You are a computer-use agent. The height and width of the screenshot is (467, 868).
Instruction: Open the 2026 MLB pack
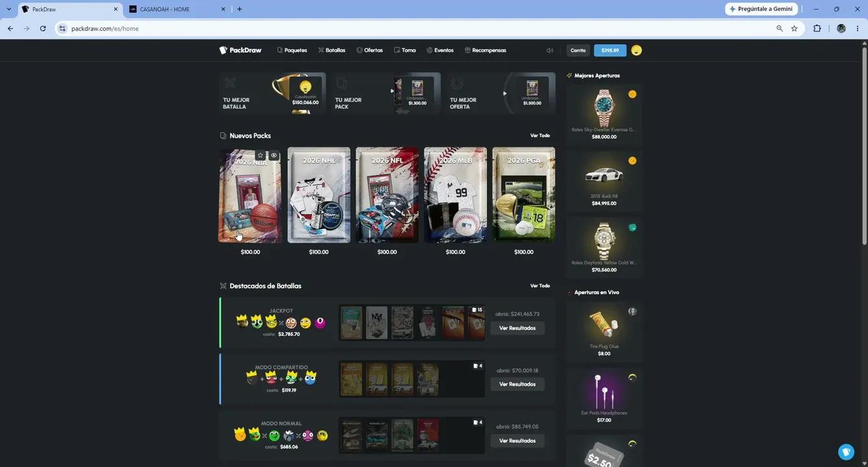click(x=456, y=195)
